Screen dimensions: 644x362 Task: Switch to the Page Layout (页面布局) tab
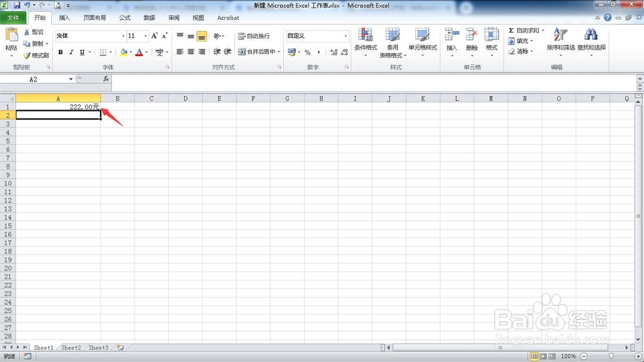coord(95,17)
